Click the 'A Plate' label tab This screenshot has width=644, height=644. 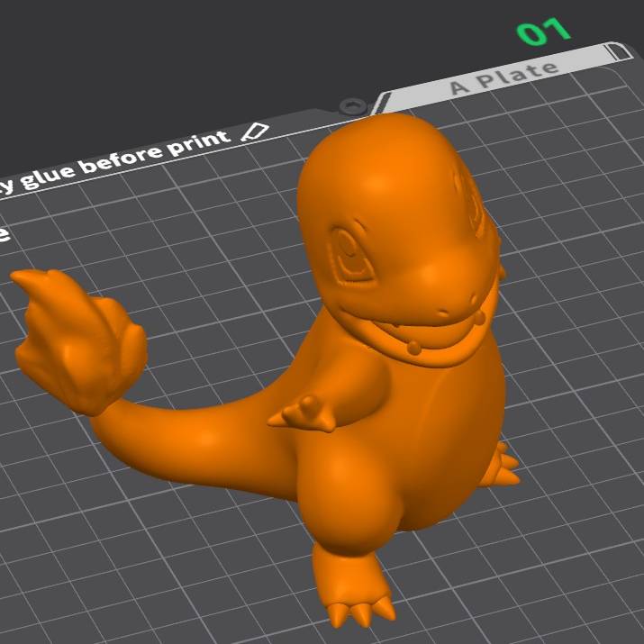[x=504, y=77]
